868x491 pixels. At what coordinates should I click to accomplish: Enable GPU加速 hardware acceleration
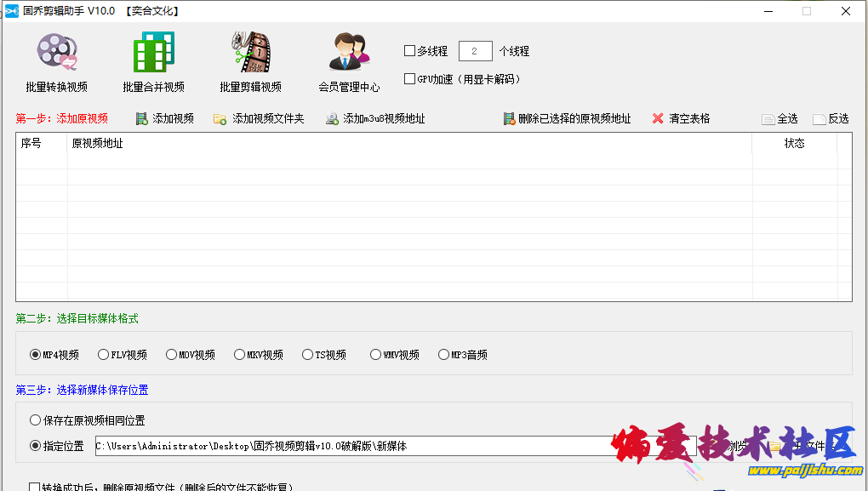[409, 78]
